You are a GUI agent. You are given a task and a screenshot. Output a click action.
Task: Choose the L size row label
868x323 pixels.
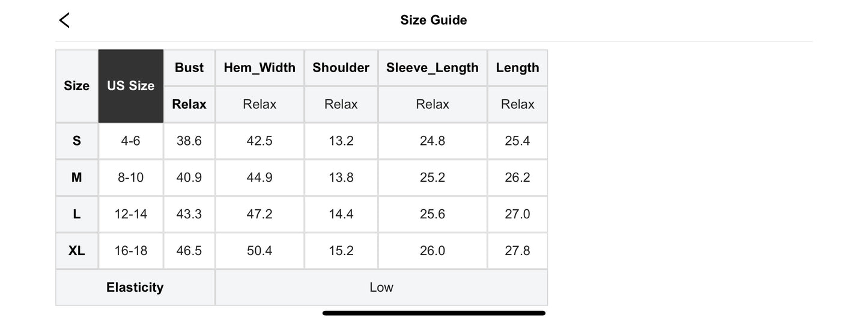[x=77, y=214]
